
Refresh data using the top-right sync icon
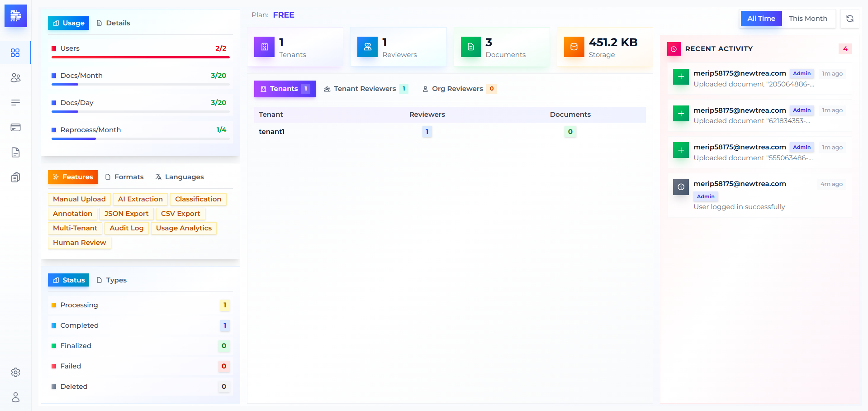click(x=850, y=19)
